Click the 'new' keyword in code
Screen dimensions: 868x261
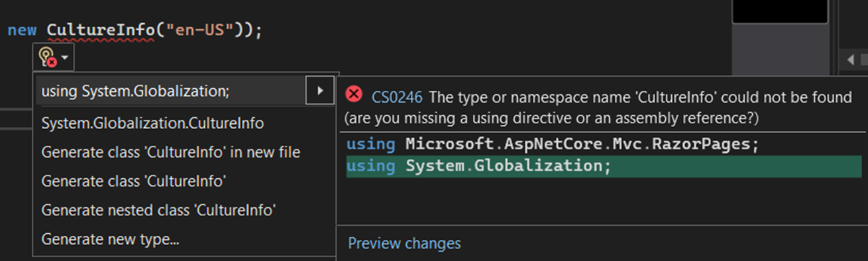22,30
